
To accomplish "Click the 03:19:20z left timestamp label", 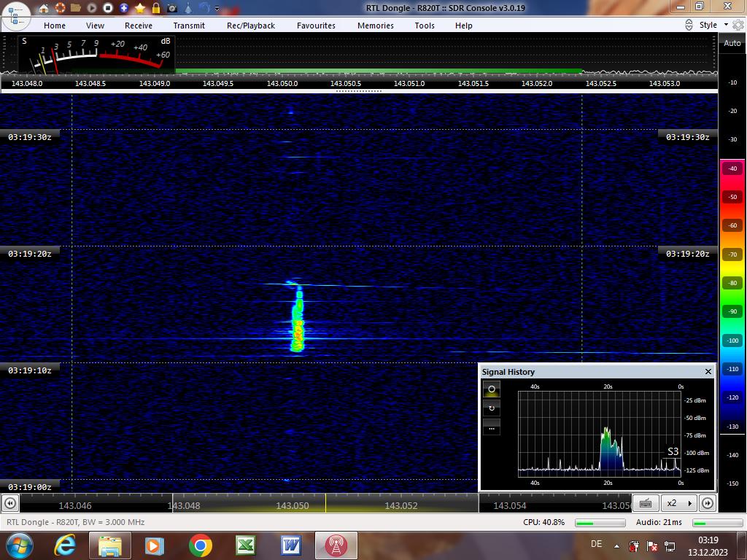I will pos(29,254).
